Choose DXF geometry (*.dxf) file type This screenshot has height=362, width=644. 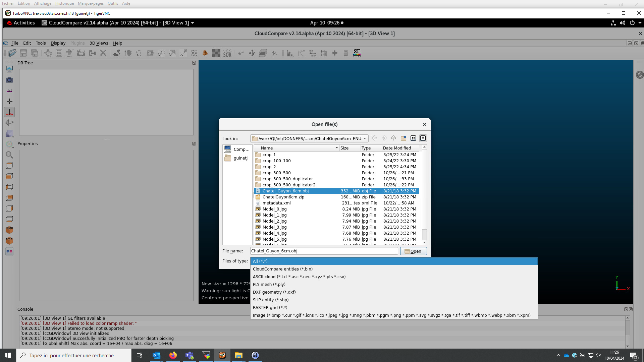[394, 292]
